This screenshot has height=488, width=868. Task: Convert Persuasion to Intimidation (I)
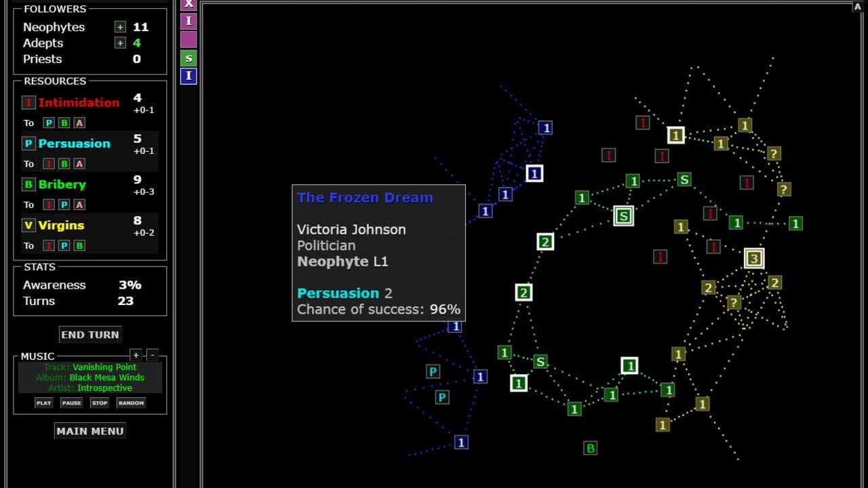[x=49, y=163]
